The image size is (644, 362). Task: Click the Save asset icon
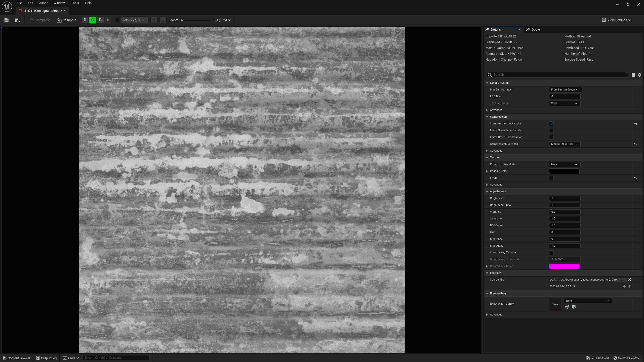click(x=7, y=20)
